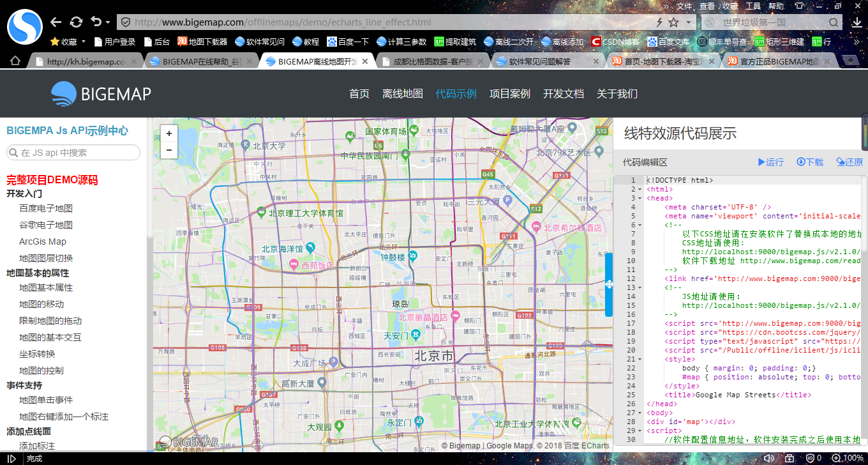This screenshot has width=868, height=465.
Task: Open the 地图图层切换 example
Action: coord(46,258)
